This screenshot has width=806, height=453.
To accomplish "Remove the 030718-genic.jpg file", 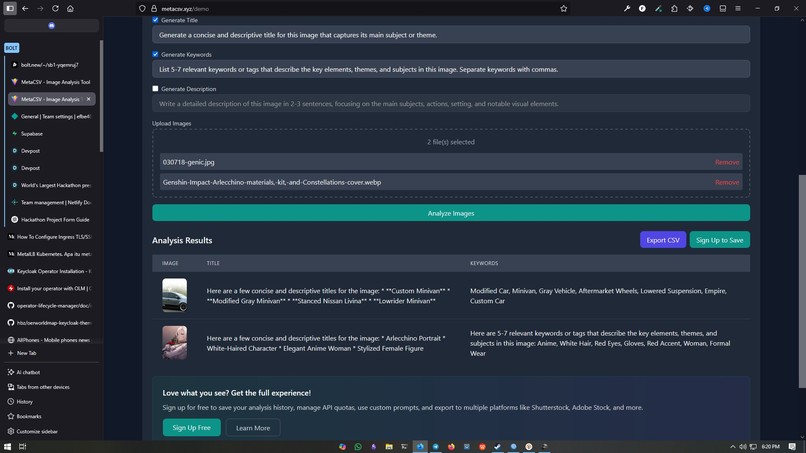I will (x=727, y=162).
